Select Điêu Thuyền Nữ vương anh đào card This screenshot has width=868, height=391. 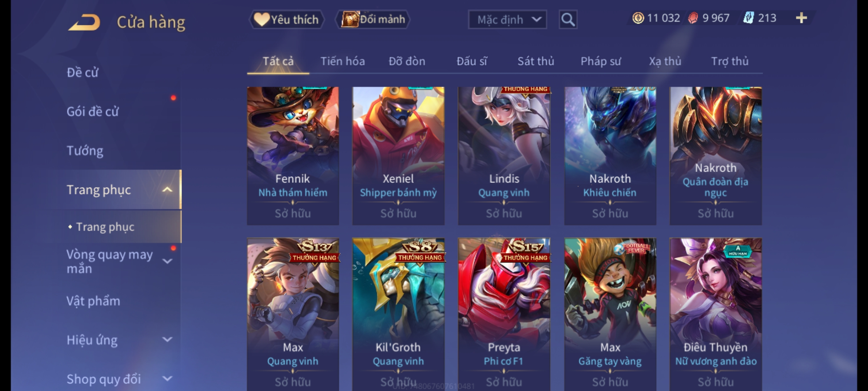tap(716, 314)
